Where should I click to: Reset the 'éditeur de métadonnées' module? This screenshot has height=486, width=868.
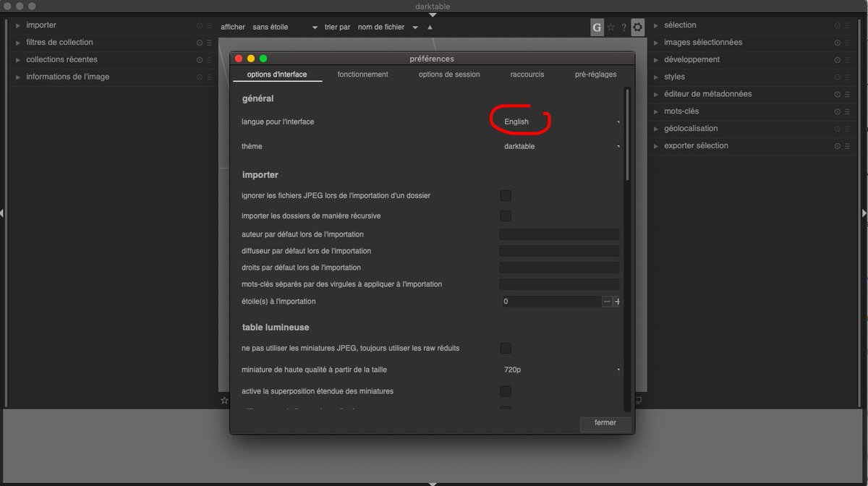click(x=838, y=94)
